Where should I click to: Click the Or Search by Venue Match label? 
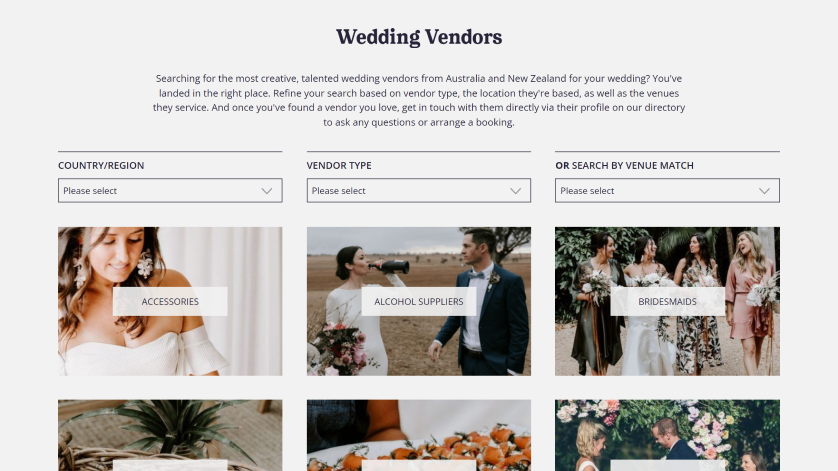pos(624,166)
